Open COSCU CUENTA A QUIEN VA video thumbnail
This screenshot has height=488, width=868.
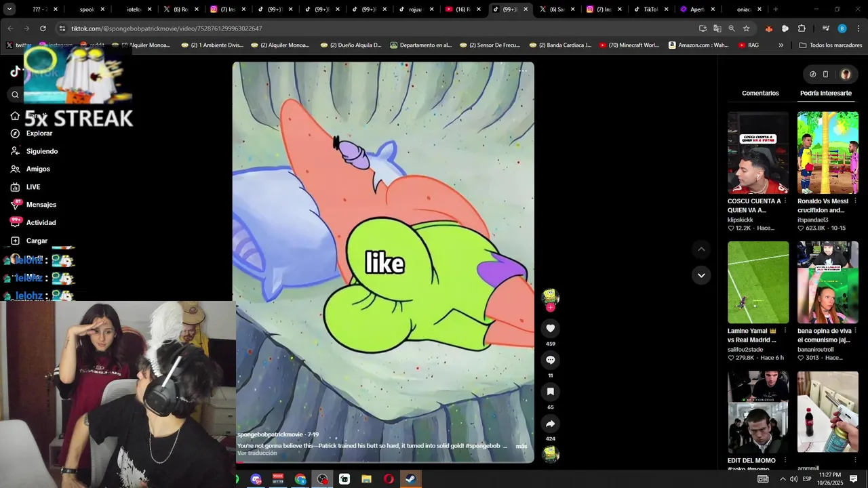[758, 152]
